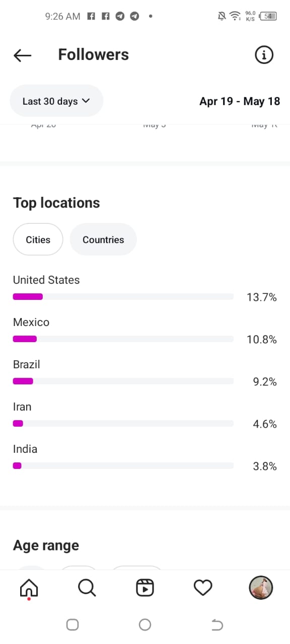Viewport: 290px width, 644px height.
Task: Select the United States progress bar
Action: tap(123, 297)
